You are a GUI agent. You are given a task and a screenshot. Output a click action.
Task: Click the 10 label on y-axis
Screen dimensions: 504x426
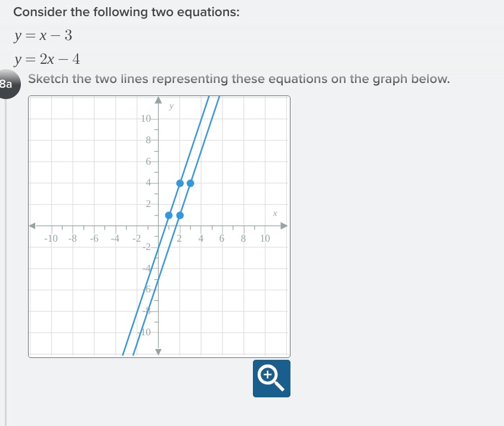click(146, 119)
